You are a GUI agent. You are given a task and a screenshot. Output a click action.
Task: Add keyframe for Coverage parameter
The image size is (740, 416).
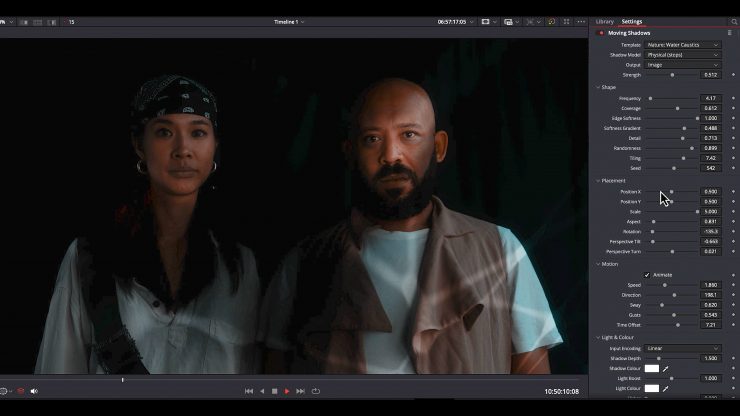click(733, 108)
